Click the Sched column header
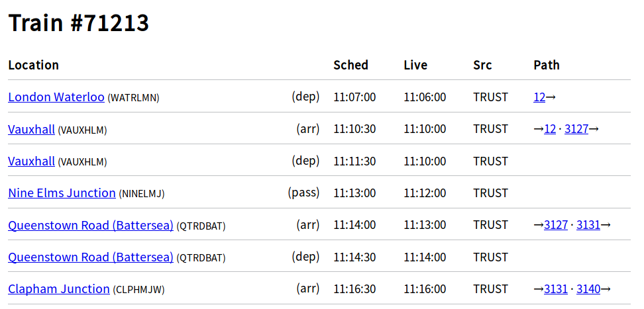 (x=350, y=65)
